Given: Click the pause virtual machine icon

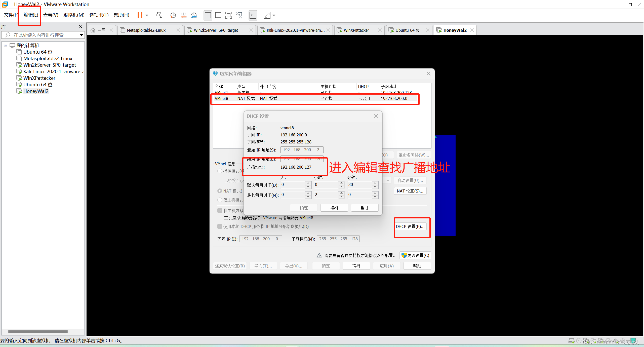Looking at the screenshot, I should pos(140,15).
